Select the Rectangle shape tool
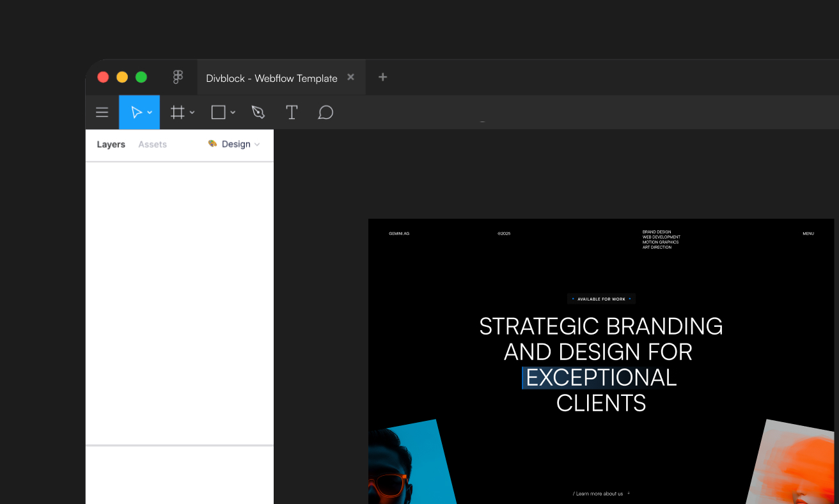This screenshot has height=504, width=839. click(218, 113)
